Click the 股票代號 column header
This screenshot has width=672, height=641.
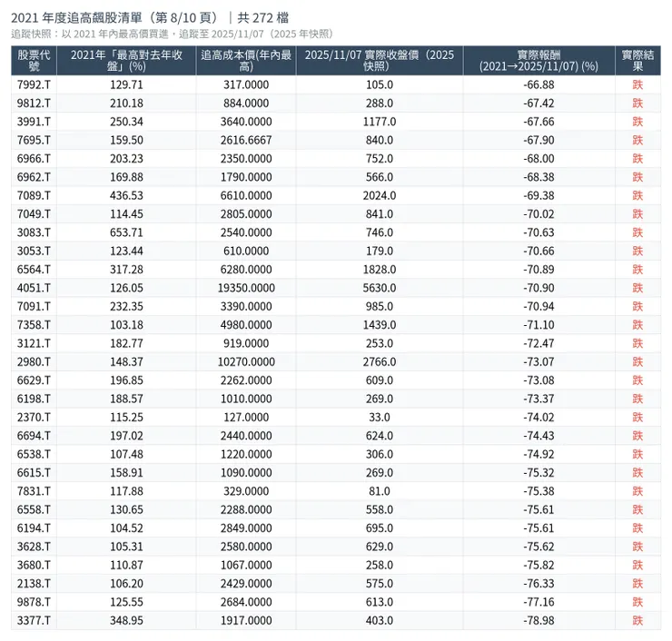coord(34,61)
